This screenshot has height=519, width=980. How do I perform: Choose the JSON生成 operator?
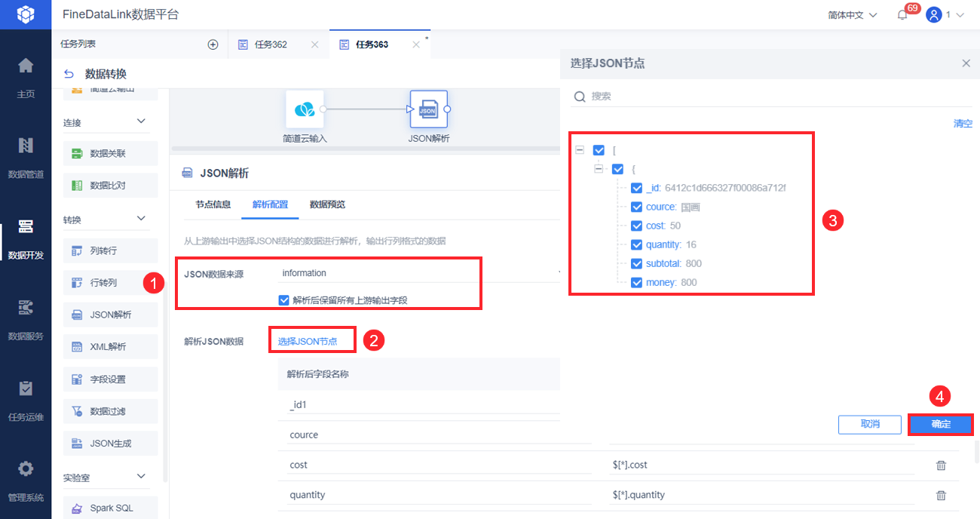coord(111,444)
